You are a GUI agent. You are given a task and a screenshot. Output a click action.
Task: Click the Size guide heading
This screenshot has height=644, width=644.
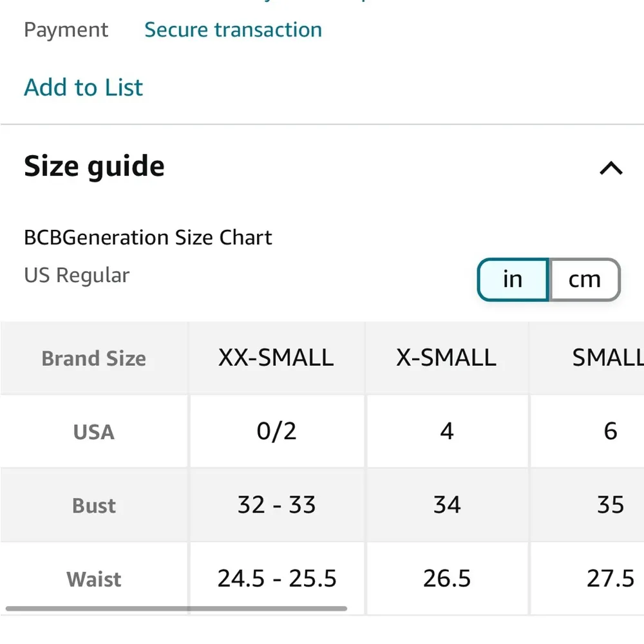(x=94, y=166)
